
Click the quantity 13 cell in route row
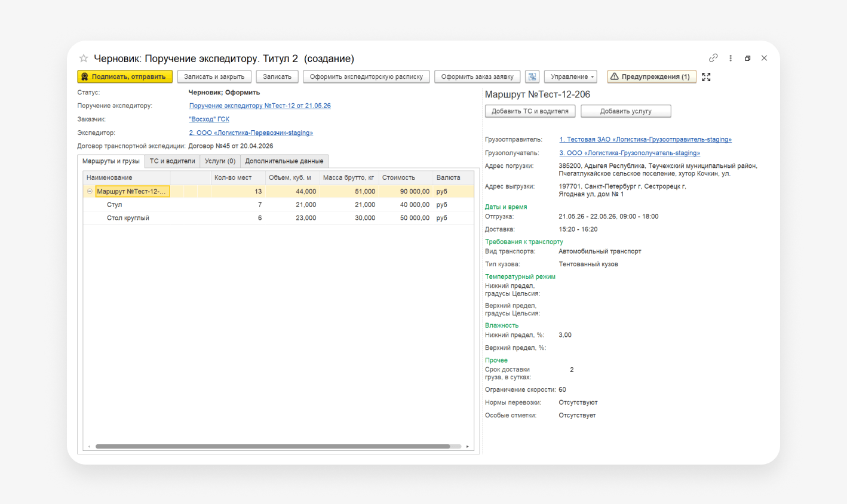[238, 192]
